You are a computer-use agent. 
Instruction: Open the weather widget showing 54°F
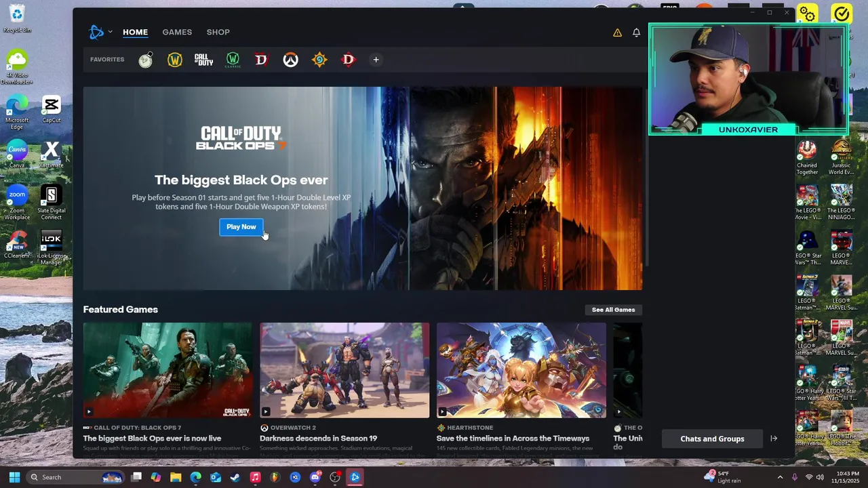[x=723, y=477]
